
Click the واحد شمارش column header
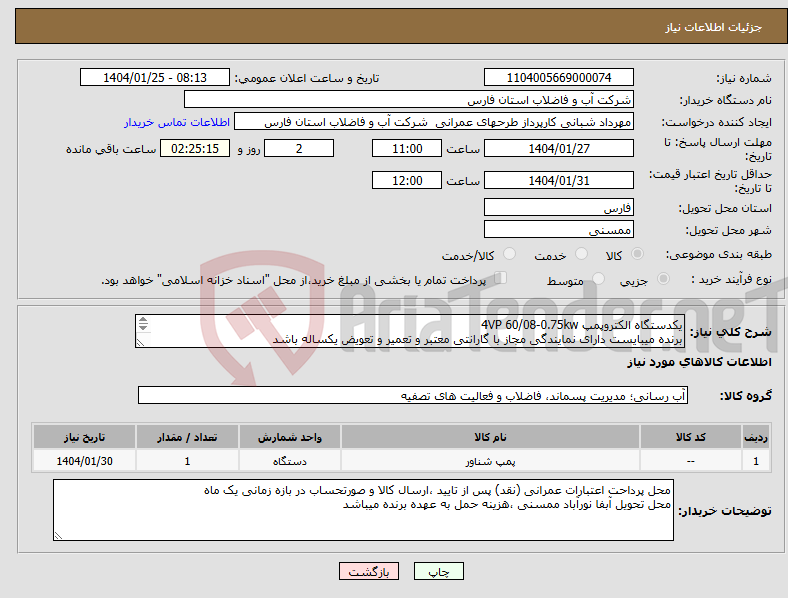tap(289, 437)
